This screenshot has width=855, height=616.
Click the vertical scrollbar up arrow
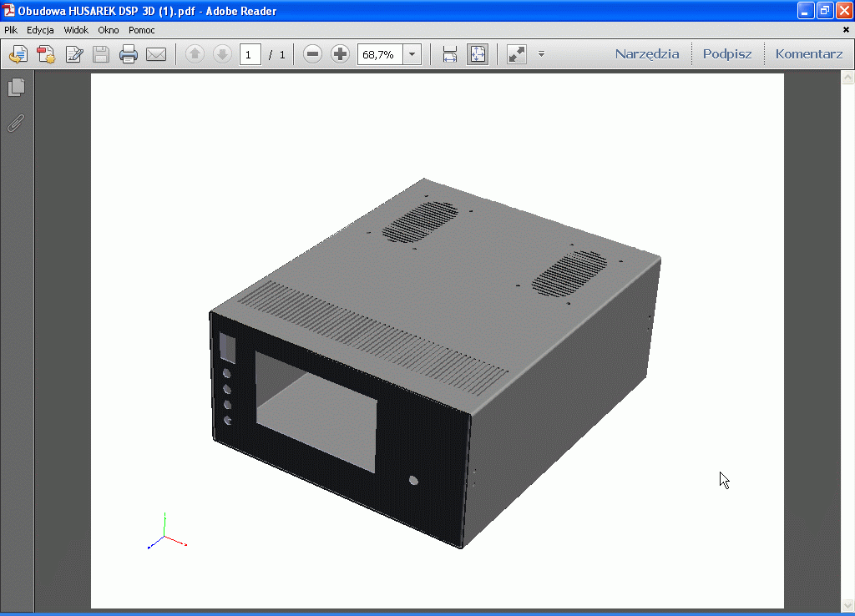(847, 78)
